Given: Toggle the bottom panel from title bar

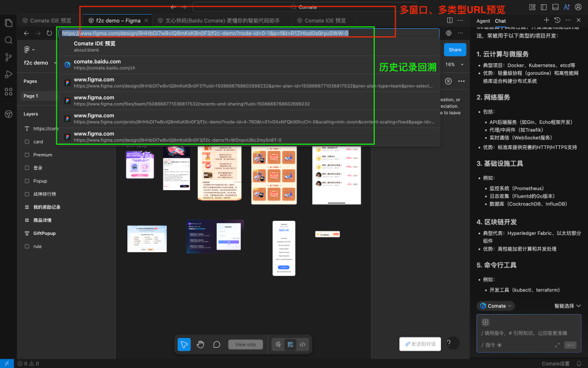Looking at the screenshot, I should click(556, 7).
